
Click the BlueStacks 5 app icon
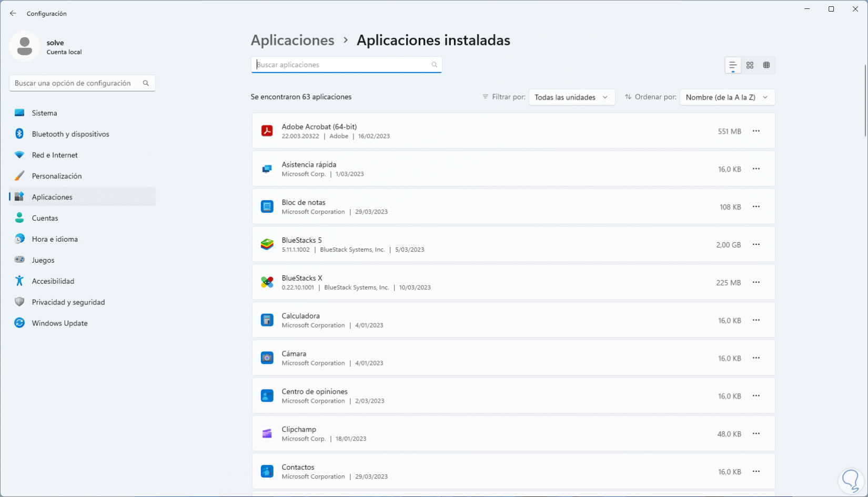click(x=267, y=245)
